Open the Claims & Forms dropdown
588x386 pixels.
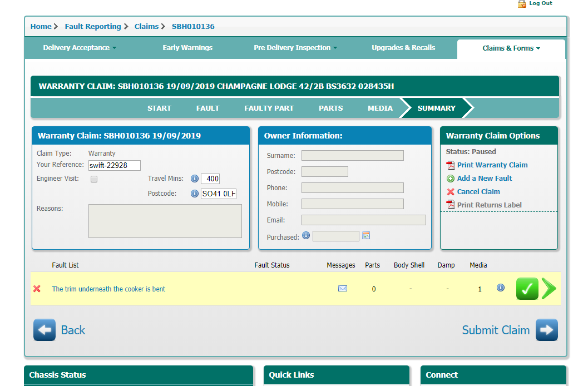coord(511,48)
